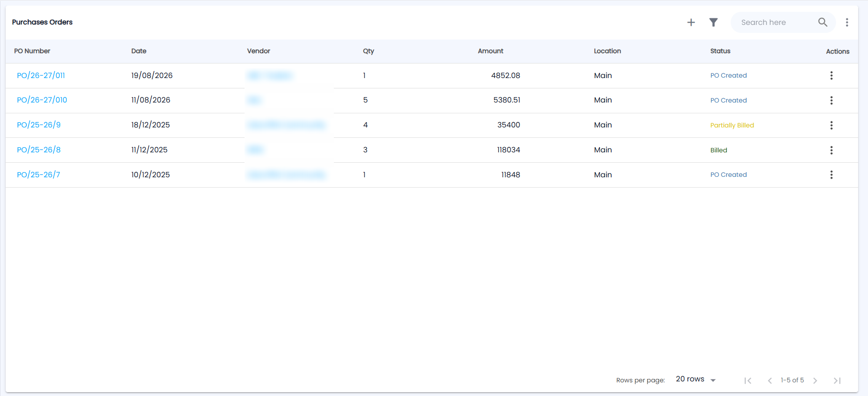Viewport: 868px width, 396px height.
Task: Sort by PO Number column header
Action: pyautogui.click(x=32, y=51)
